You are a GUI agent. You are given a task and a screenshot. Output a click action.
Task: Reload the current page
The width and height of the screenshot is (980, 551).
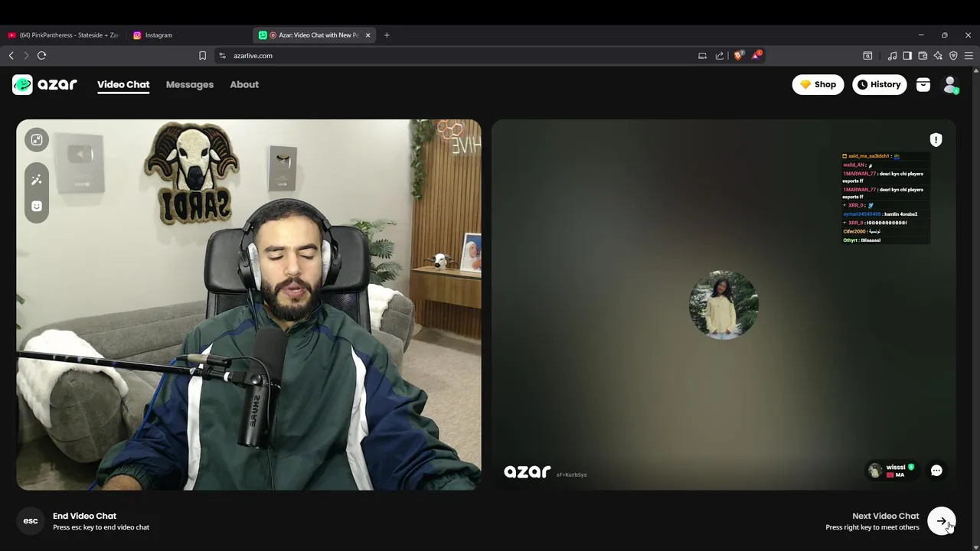click(x=42, y=55)
